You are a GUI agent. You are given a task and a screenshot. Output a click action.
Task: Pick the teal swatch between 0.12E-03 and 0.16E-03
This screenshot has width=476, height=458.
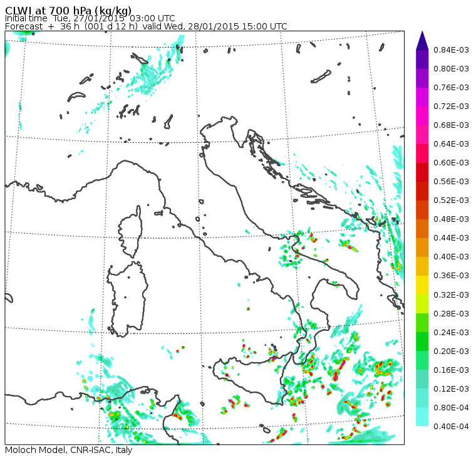pos(422,380)
